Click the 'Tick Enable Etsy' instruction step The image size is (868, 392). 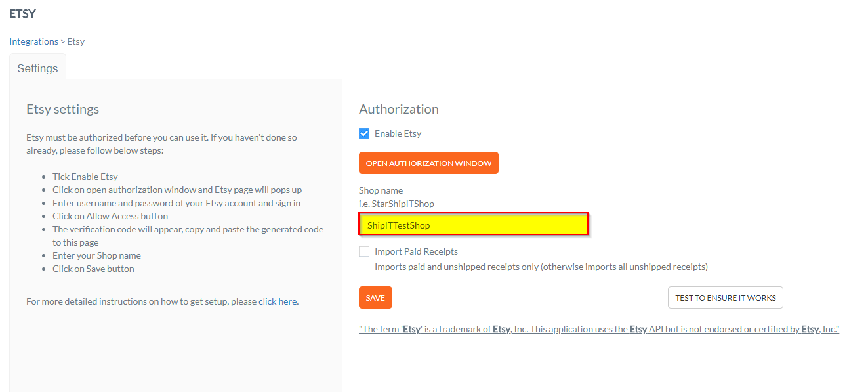pos(85,177)
